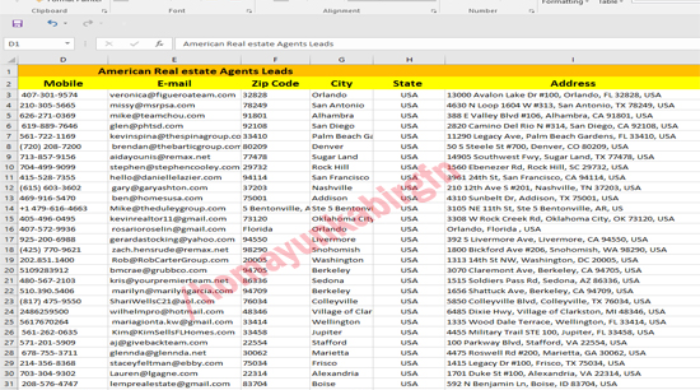
Task: Click the Address header cell
Action: [572, 83]
